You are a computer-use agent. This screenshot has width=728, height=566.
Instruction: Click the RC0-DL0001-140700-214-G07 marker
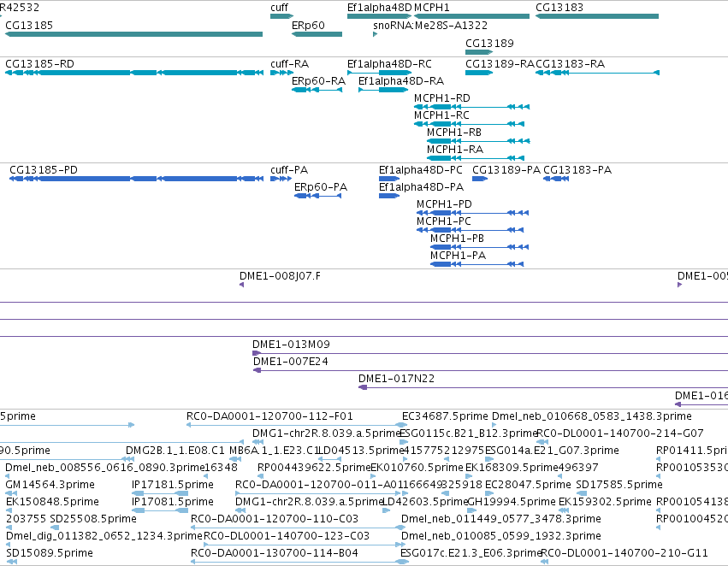point(542,442)
